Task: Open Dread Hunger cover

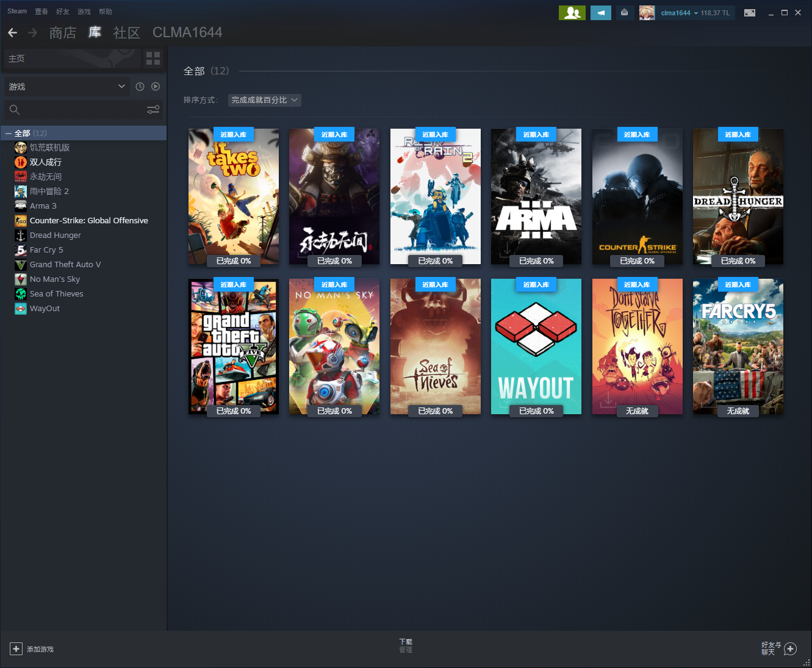Action: [738, 196]
